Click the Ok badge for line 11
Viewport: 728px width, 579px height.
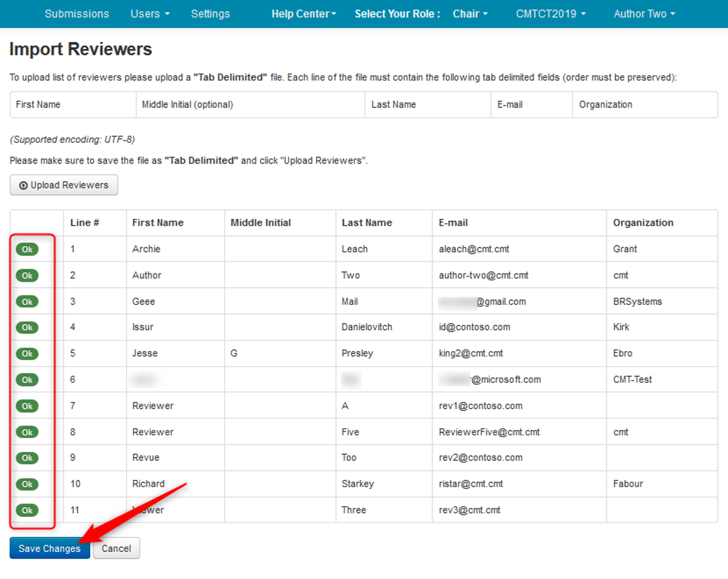[27, 510]
